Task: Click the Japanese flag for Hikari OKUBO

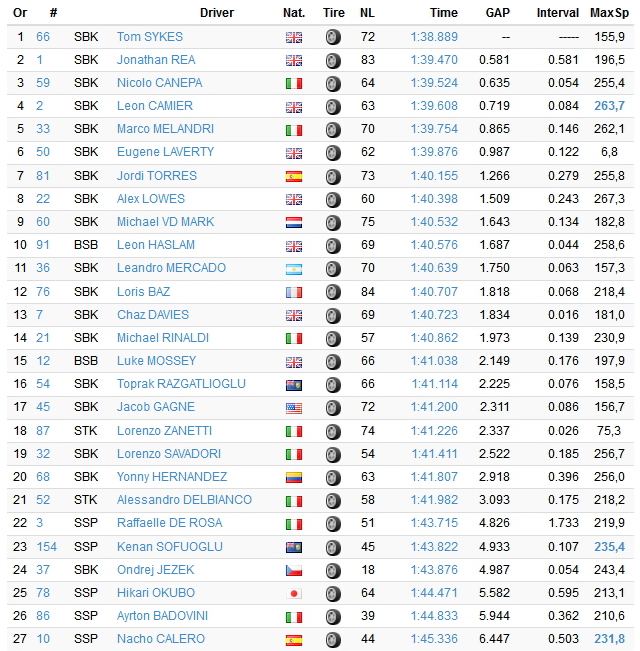Action: [x=294, y=594]
